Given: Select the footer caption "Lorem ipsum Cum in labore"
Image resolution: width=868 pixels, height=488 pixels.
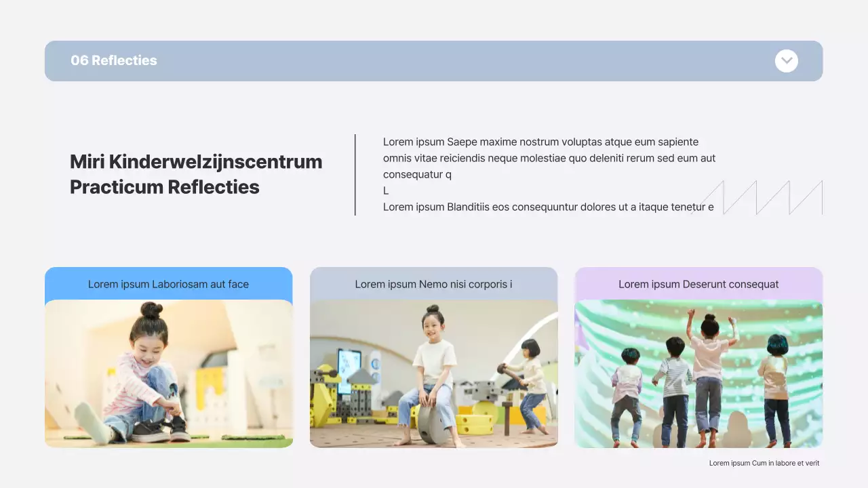Looking at the screenshot, I should 764,463.
